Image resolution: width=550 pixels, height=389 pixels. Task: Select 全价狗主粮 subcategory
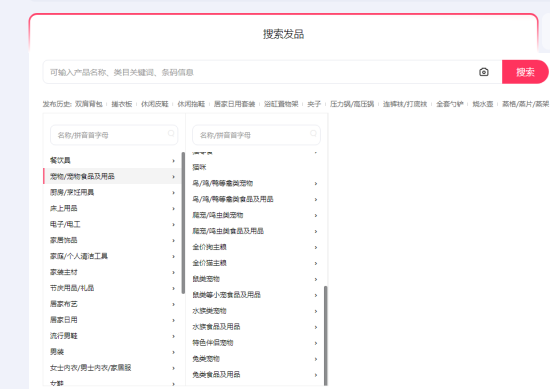click(255, 247)
